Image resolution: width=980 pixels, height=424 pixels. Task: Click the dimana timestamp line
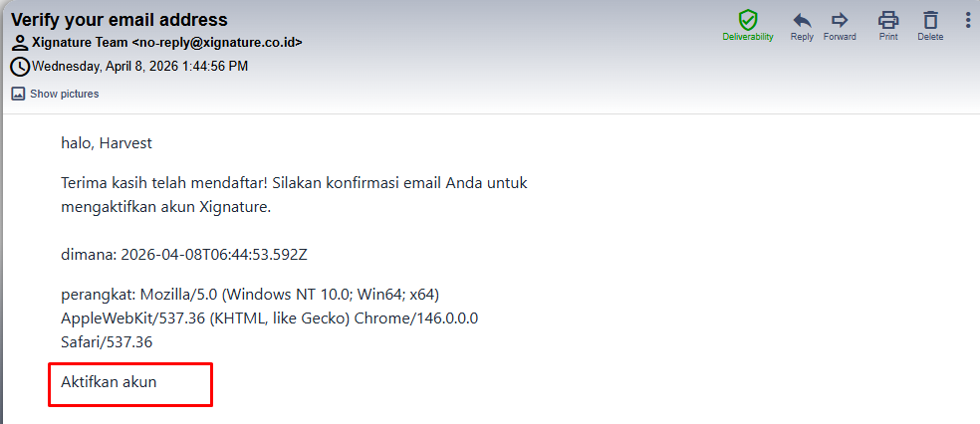(184, 254)
